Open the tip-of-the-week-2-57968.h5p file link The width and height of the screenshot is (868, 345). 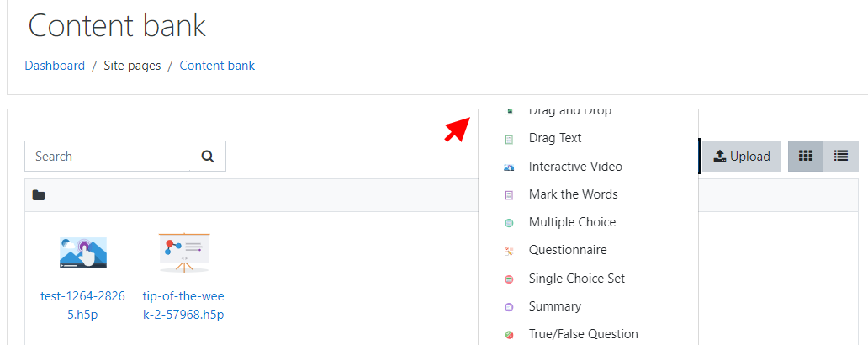pyautogui.click(x=183, y=305)
